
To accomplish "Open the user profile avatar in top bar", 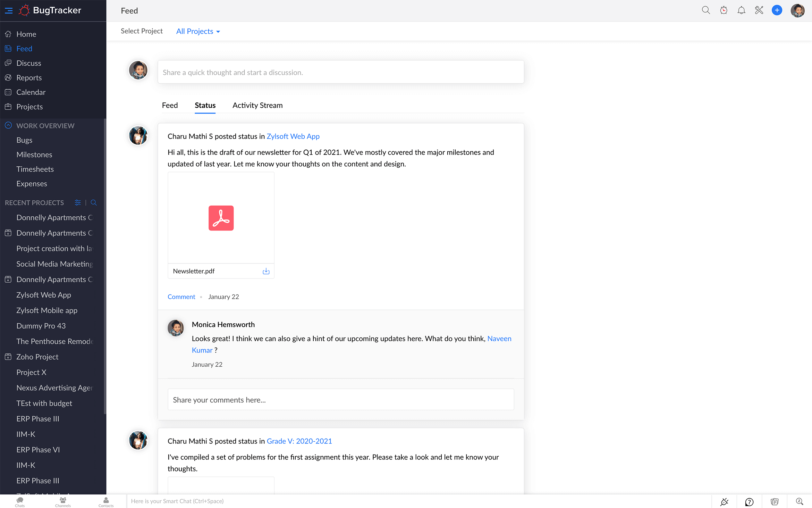I will click(797, 10).
